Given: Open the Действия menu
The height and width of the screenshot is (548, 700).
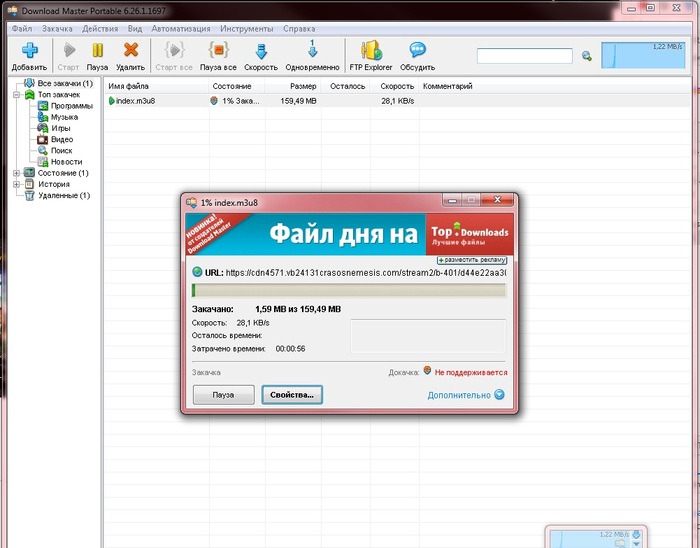Looking at the screenshot, I should point(100,29).
